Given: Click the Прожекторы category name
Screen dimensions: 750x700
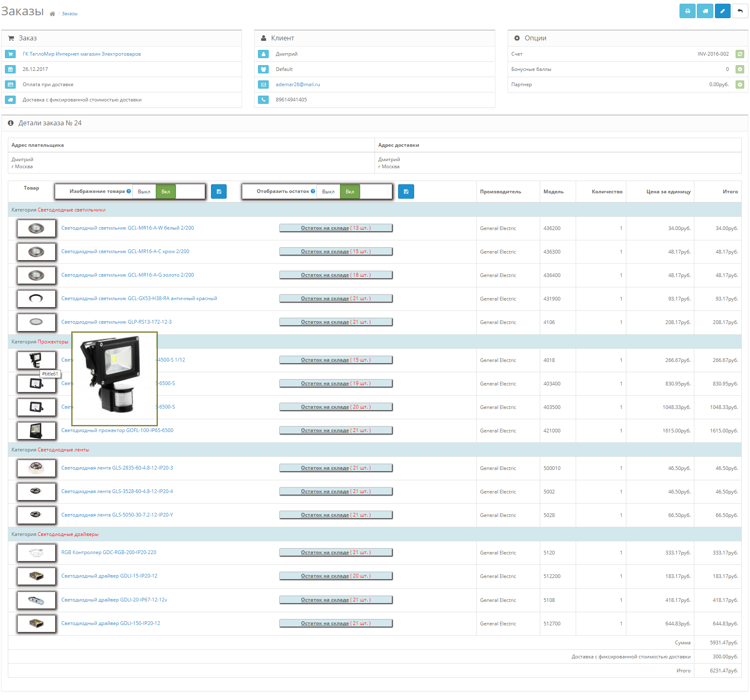Looking at the screenshot, I should click(53, 342).
